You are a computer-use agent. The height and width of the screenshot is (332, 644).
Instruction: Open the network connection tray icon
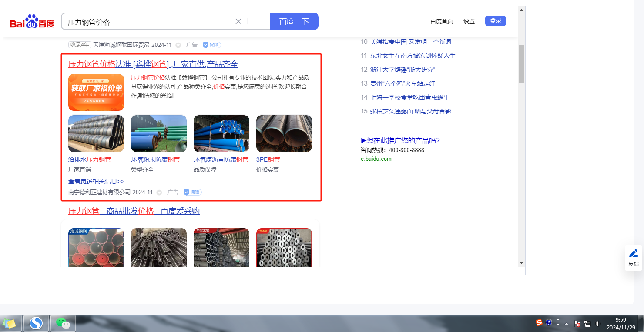point(587,324)
